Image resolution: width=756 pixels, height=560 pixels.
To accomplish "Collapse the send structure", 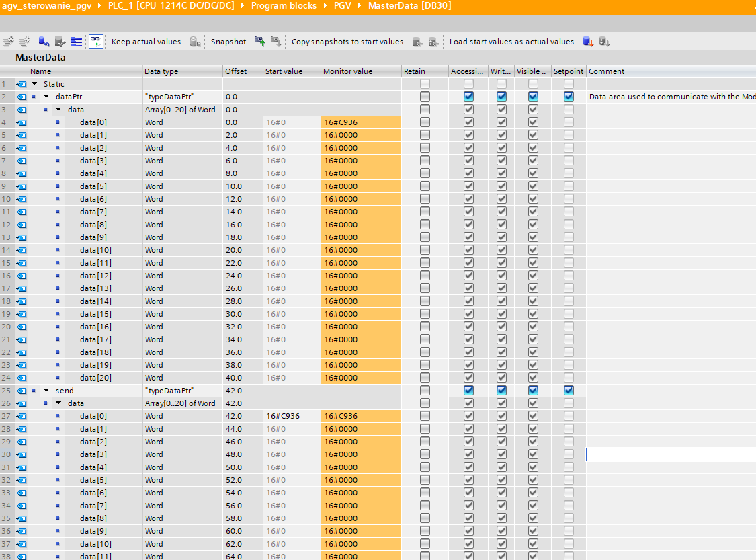I will coord(46,391).
